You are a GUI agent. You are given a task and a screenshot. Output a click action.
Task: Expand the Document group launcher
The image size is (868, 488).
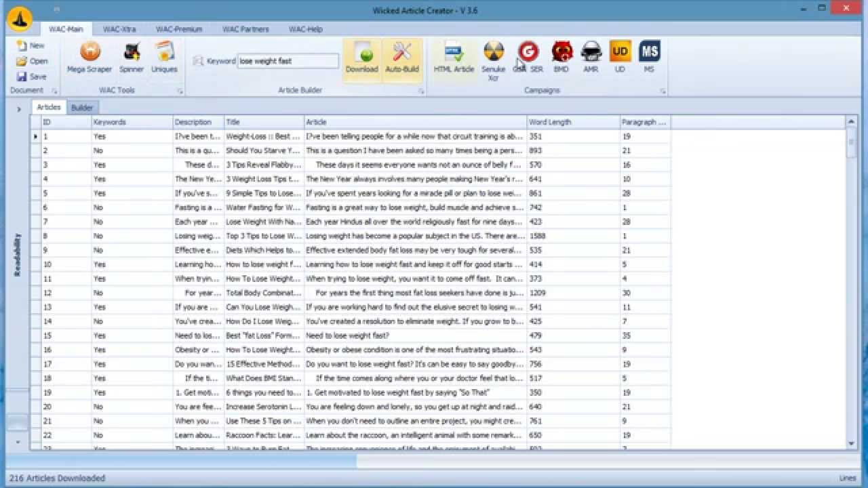pos(55,91)
